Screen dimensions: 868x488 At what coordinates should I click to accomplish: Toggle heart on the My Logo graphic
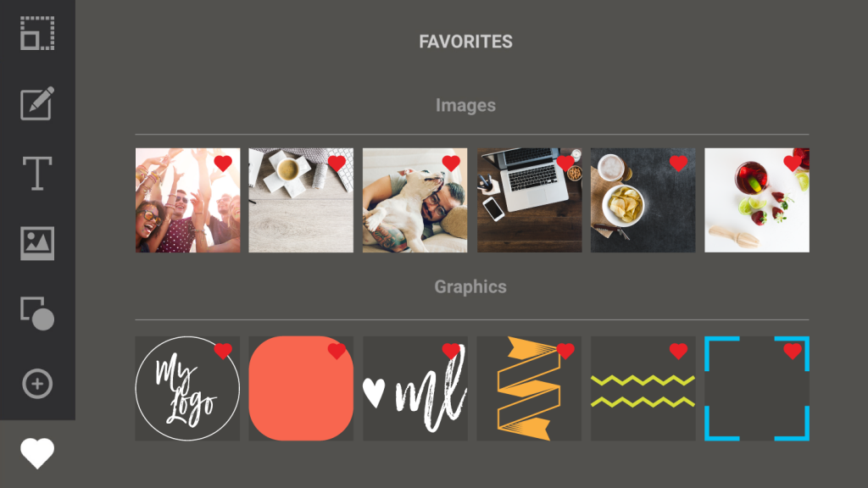[223, 351]
